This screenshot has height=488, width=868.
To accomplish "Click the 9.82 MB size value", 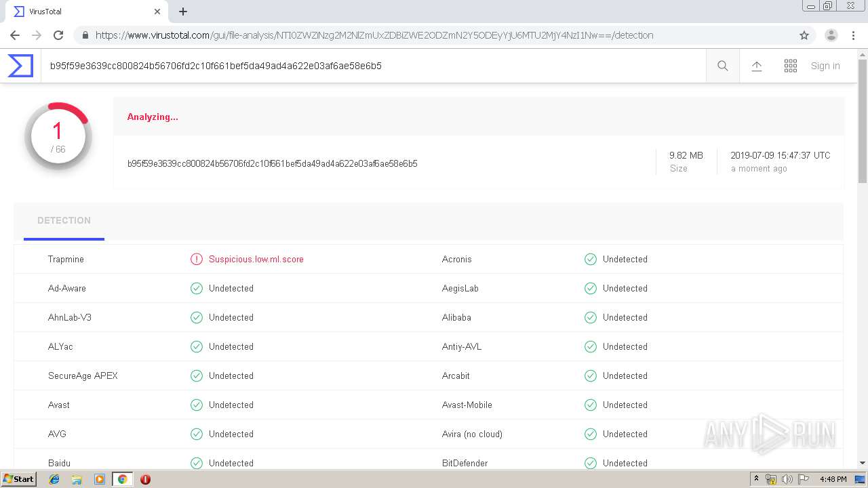I will point(686,155).
